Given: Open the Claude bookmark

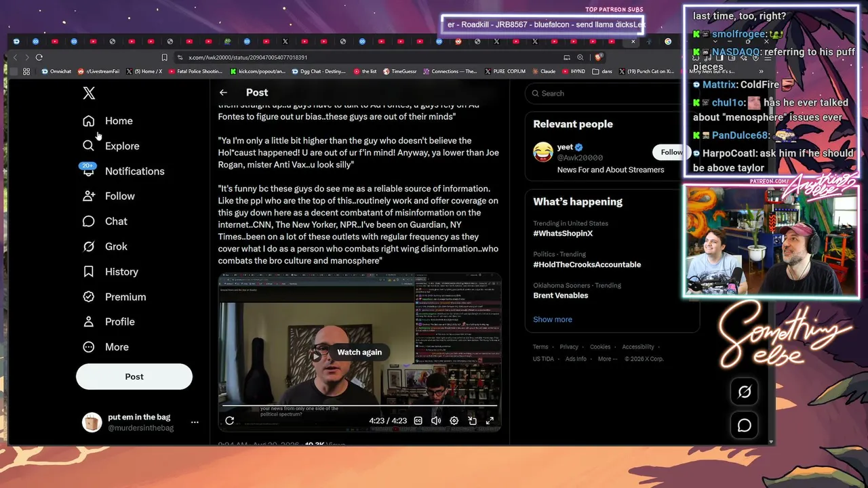Looking at the screenshot, I should point(544,71).
